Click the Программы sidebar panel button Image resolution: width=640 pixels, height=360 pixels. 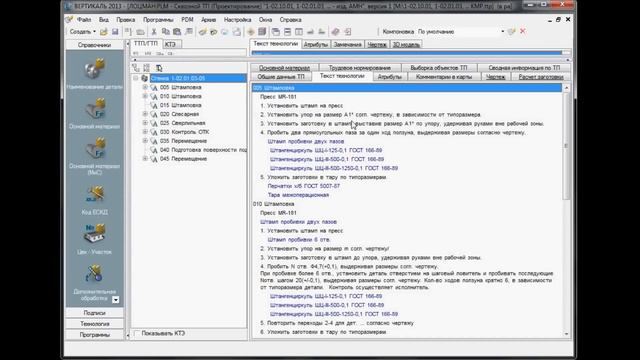pos(94,335)
